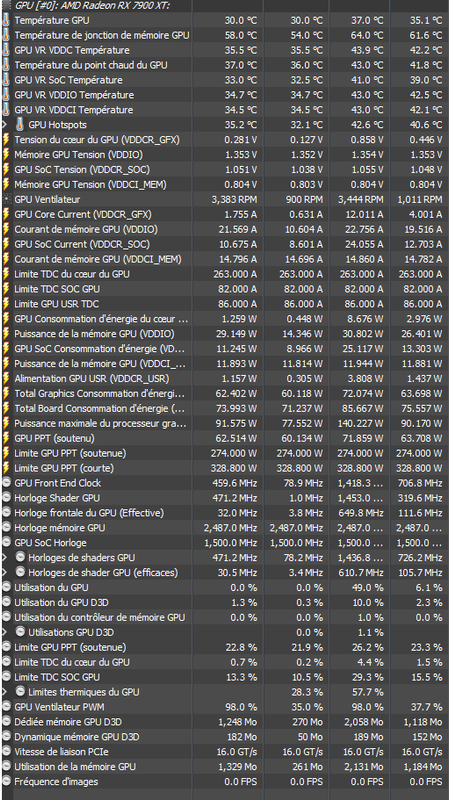
Task: Select Courant de mémoire GPU (VDDCI_MEM) row
Action: click(224, 259)
